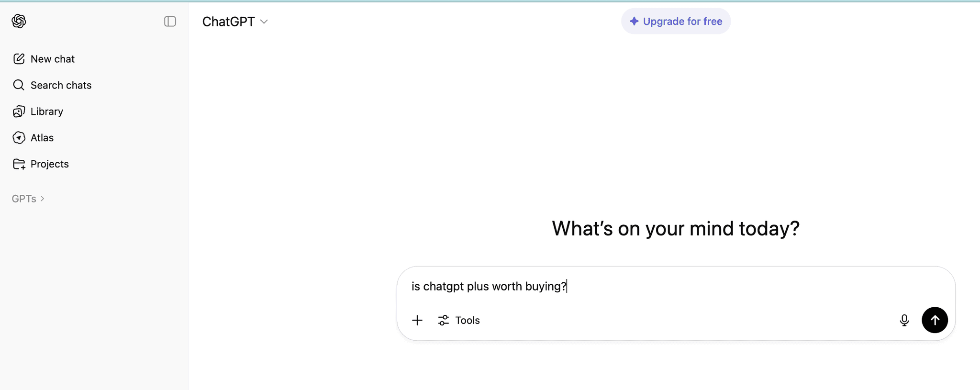Click the heading "What's on your mind today?"
The width and height of the screenshot is (980, 390).
tap(676, 228)
